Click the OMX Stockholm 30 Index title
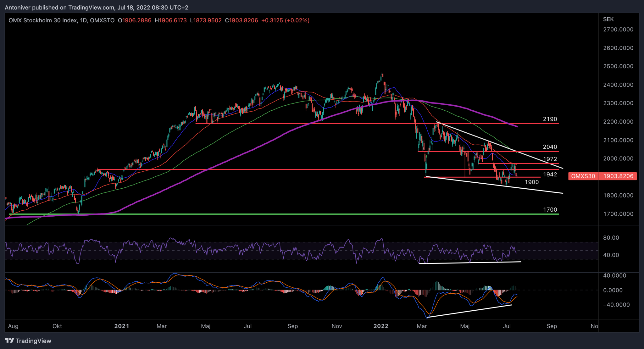 (x=43, y=20)
